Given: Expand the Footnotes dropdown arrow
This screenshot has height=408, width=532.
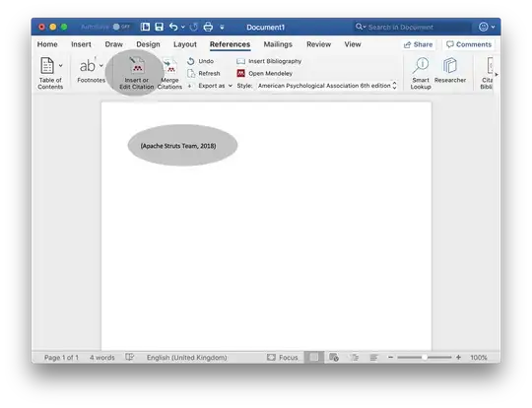Looking at the screenshot, I should pyautogui.click(x=101, y=65).
